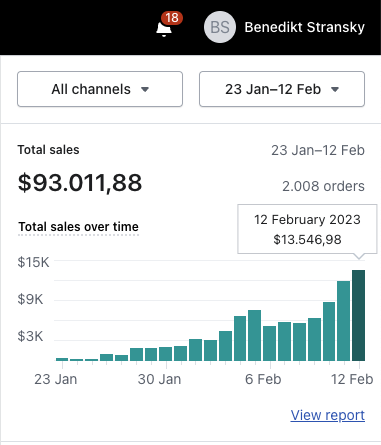Viewport: 381px width, 445px height.
Task: Expand the All channels dropdown
Action: tap(100, 89)
